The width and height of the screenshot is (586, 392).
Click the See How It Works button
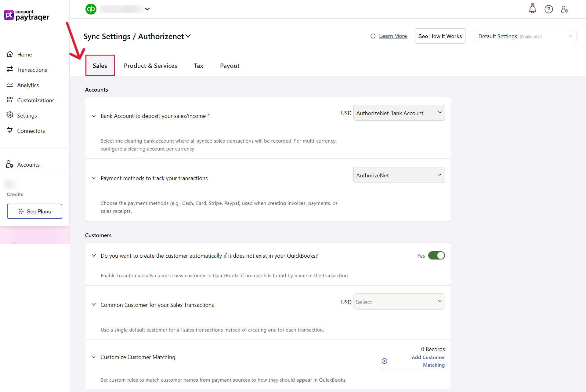440,36
